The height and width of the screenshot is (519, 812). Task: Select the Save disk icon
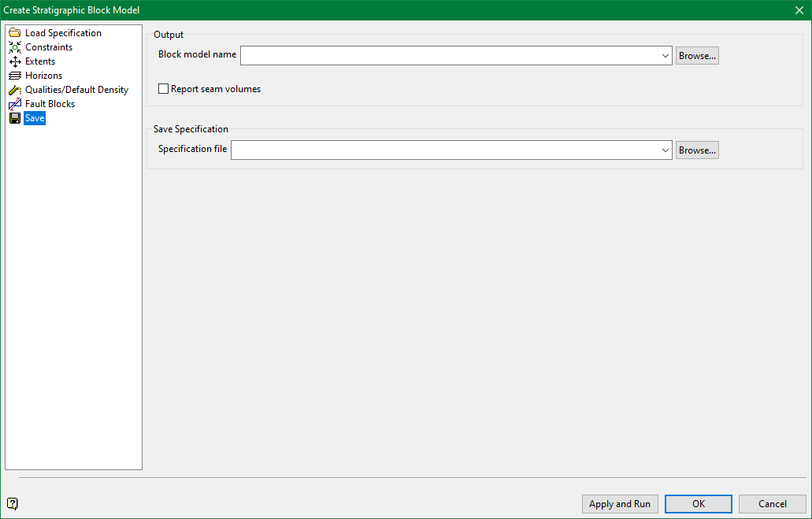(x=15, y=117)
